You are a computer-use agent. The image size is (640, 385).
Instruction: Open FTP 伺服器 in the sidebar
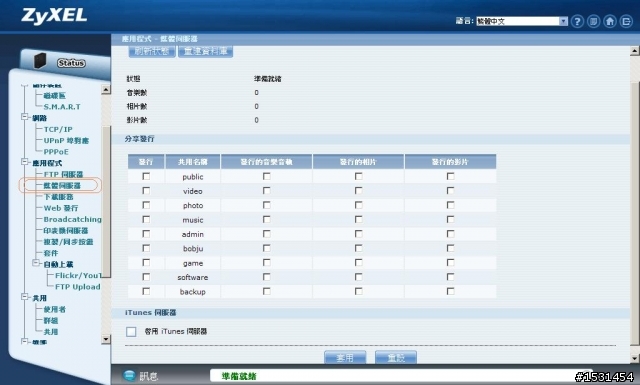coord(63,174)
